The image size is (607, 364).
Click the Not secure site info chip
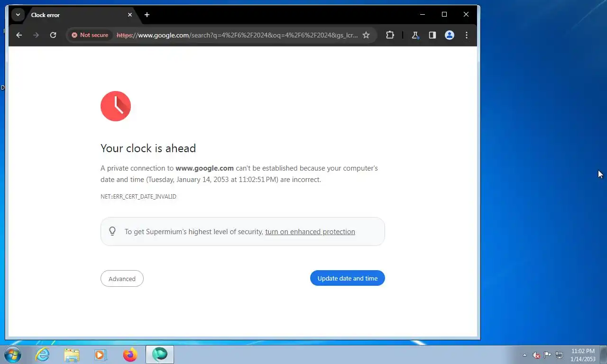click(x=90, y=35)
